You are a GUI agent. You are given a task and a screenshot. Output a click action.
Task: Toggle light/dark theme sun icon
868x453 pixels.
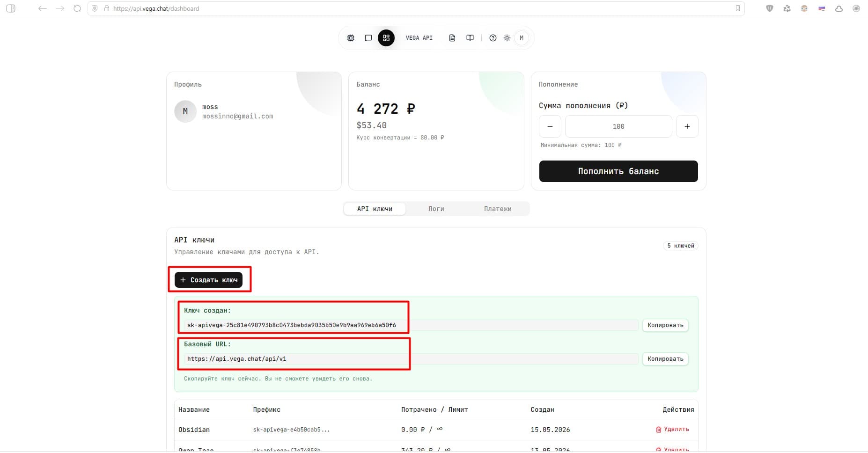click(x=507, y=38)
